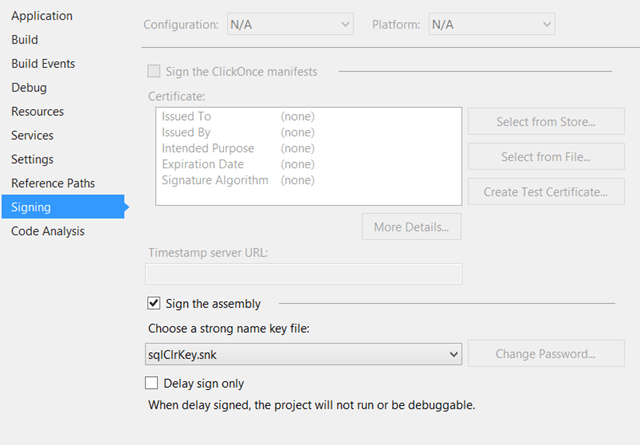Open the Reference Paths tab

click(x=53, y=184)
